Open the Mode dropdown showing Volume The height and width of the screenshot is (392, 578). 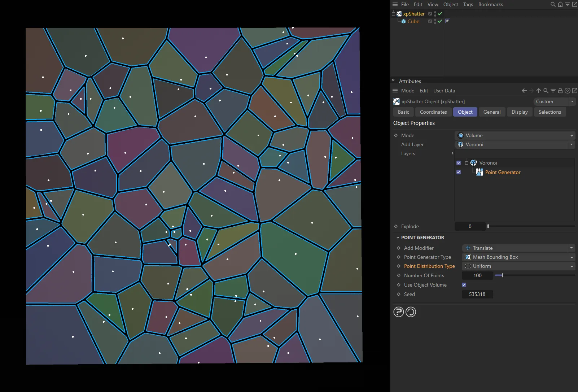point(515,135)
